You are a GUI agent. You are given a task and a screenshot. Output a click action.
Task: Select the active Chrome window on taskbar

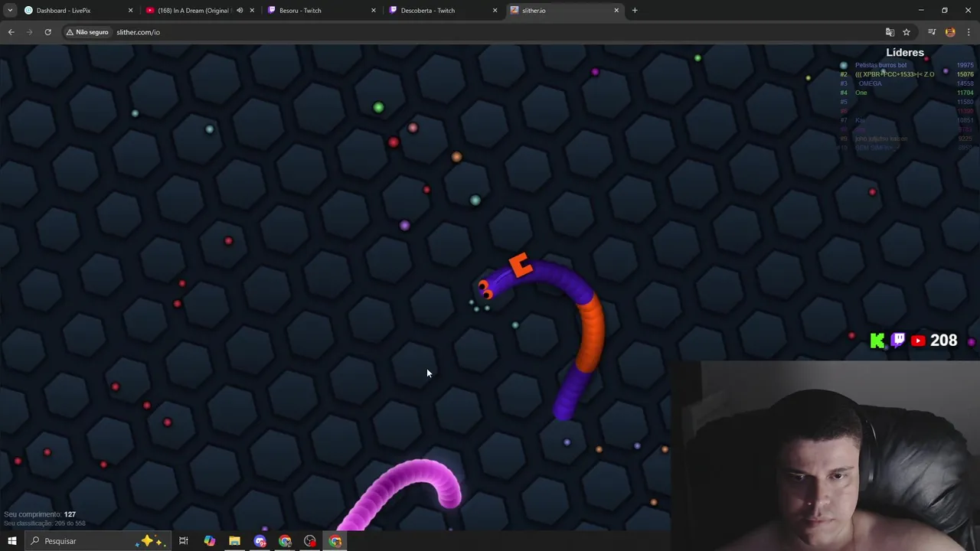click(x=335, y=541)
